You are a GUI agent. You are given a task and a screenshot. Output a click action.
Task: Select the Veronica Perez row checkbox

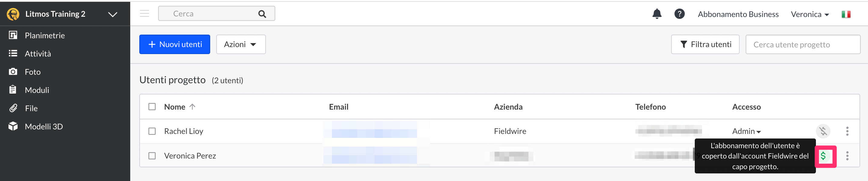click(152, 156)
